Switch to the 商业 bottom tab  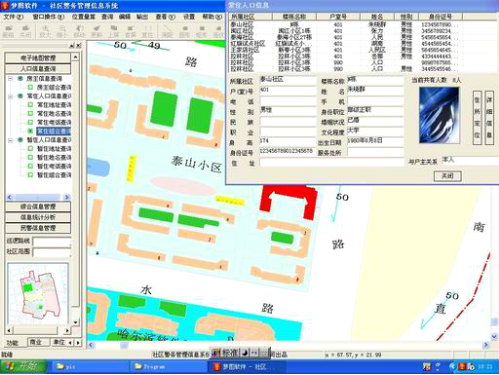[x=36, y=342]
